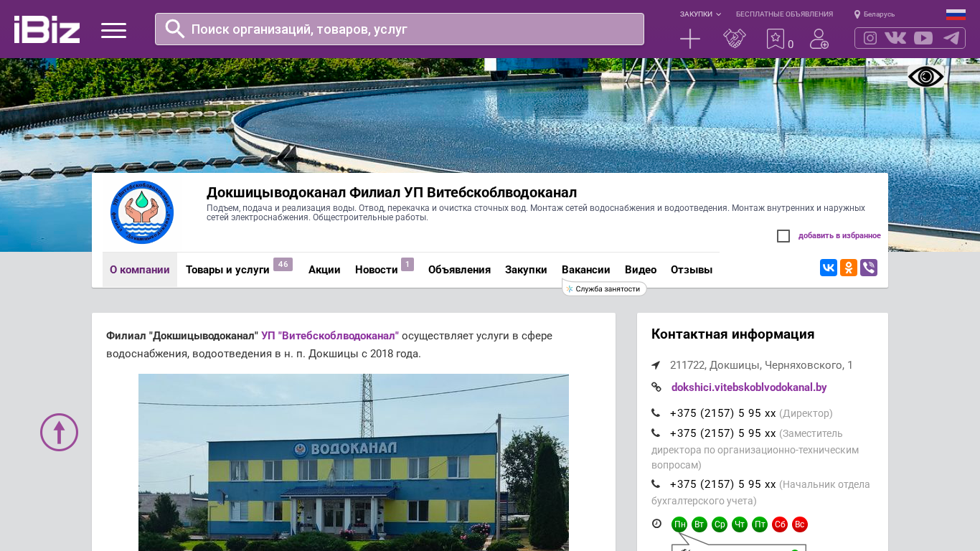Share on VK

[829, 268]
